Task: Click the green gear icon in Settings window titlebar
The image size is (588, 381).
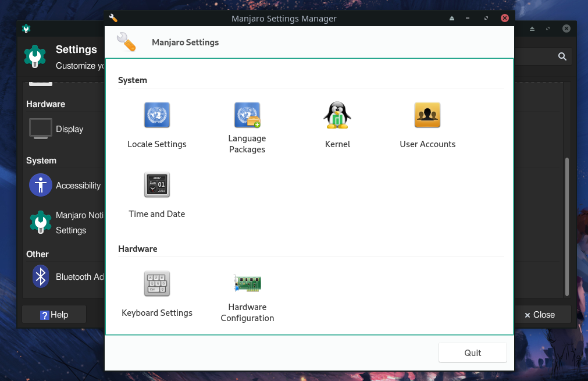Action: [26, 29]
